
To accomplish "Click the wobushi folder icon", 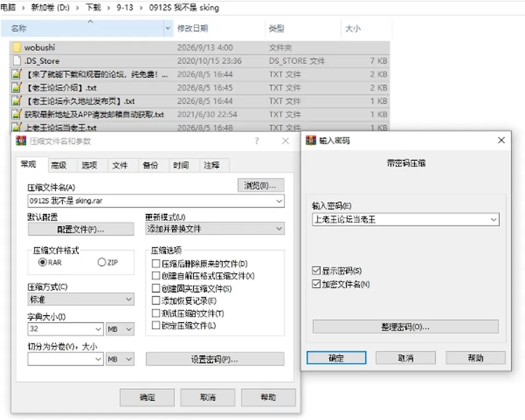I will (x=17, y=47).
